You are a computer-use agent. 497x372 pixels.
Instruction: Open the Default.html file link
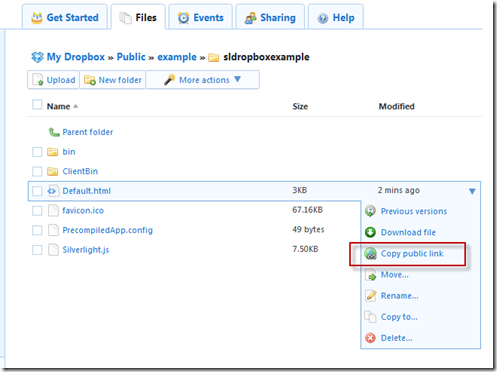86,191
